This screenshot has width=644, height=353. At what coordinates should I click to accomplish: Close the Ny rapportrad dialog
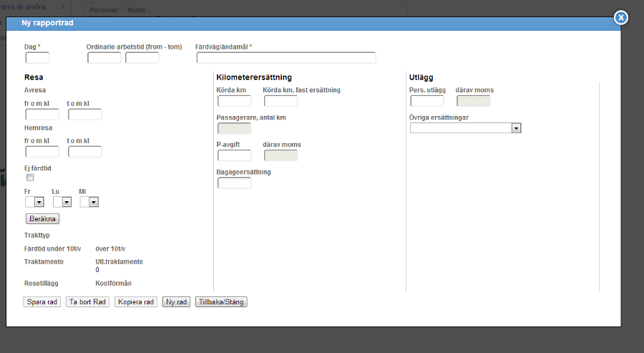click(621, 18)
